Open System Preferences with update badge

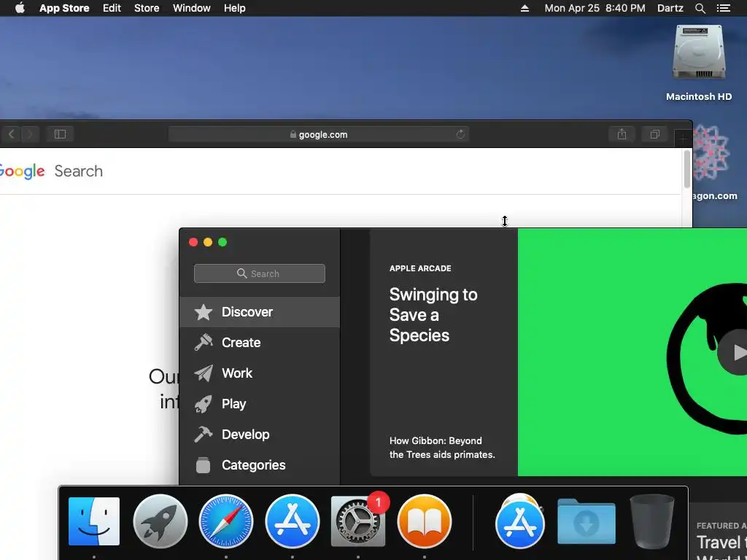(358, 521)
